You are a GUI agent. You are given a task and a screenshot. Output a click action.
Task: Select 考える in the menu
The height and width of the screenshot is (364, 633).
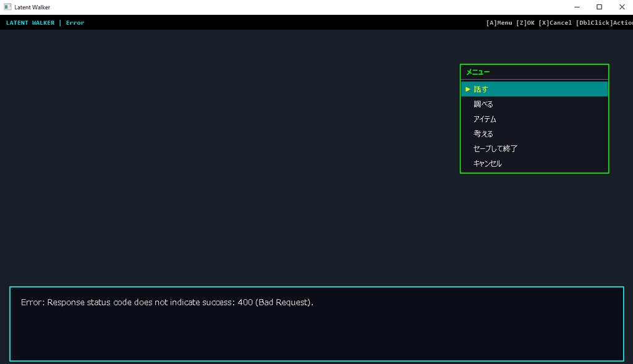click(534, 133)
